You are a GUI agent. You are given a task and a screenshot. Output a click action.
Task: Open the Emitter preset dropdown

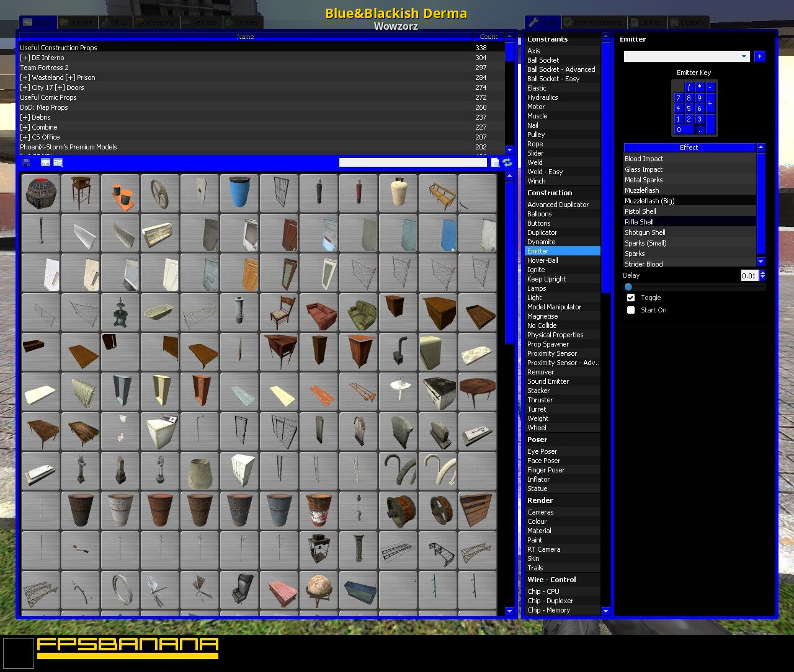[x=686, y=56]
